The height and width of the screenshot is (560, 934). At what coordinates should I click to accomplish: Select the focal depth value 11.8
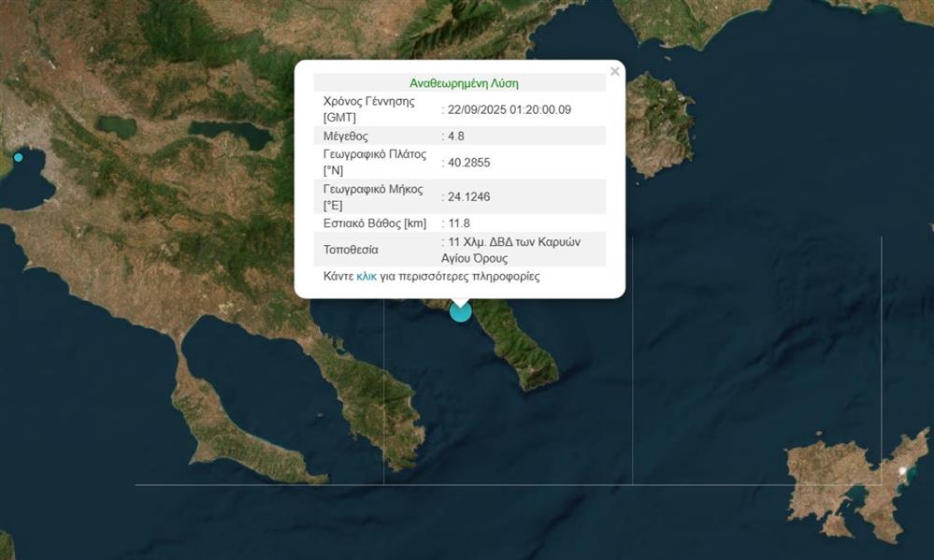[x=459, y=223]
